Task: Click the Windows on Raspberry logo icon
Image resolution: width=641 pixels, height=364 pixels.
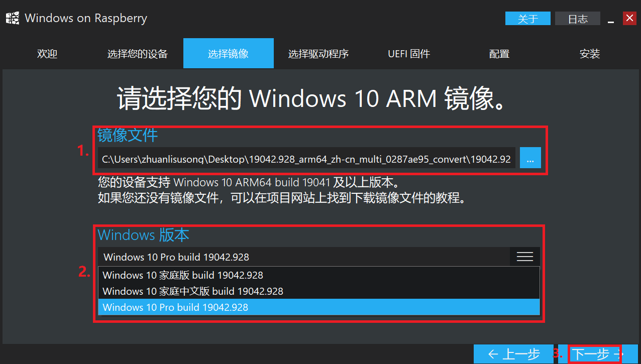Action: [x=13, y=19]
